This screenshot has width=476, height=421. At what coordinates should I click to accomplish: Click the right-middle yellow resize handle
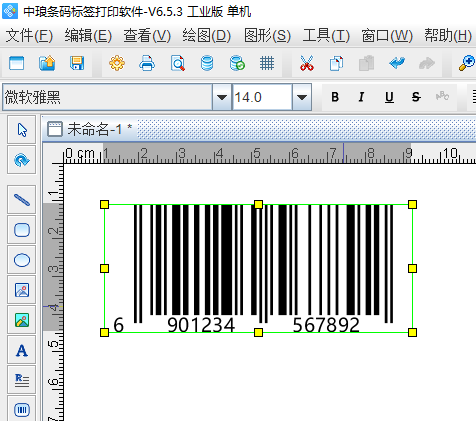pos(412,268)
